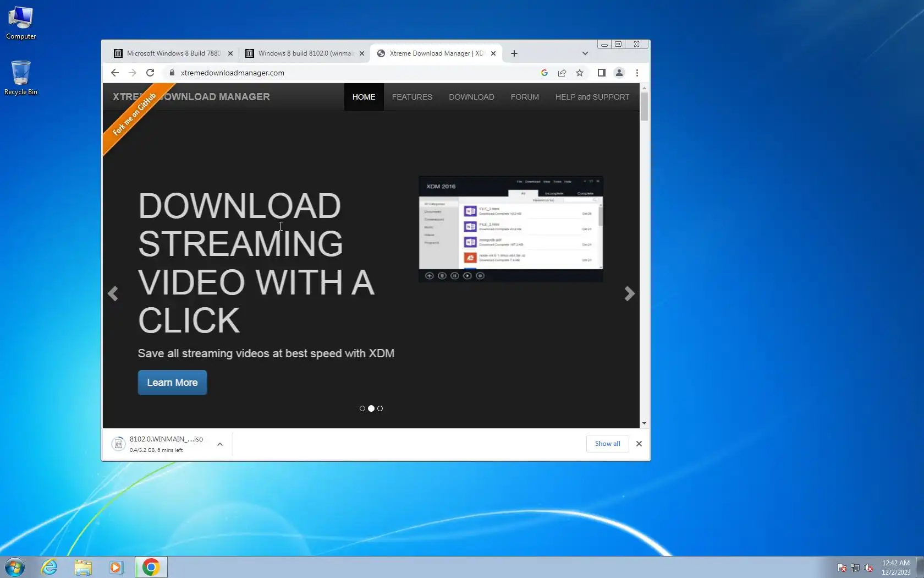Select the second carousel indicator dot
The height and width of the screenshot is (578, 924).
(371, 408)
